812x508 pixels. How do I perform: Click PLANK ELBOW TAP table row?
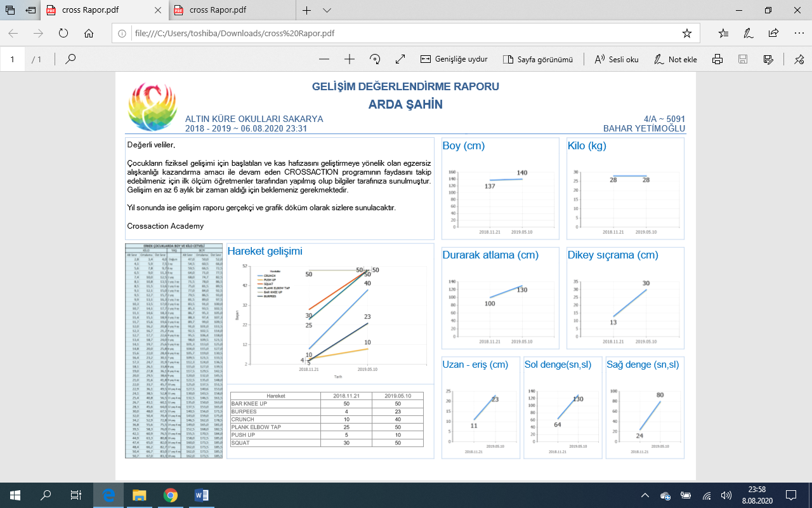(x=327, y=427)
